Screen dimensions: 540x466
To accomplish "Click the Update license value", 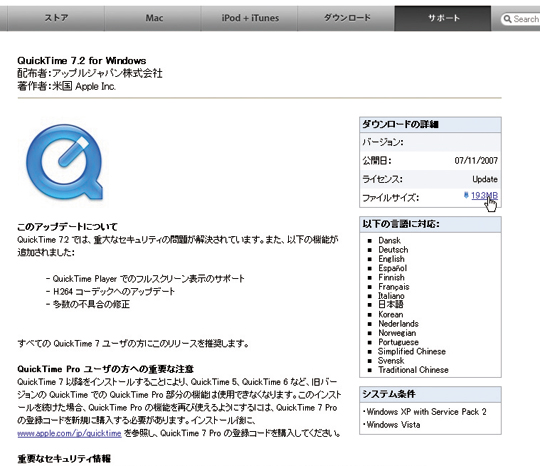I will 485,179.
